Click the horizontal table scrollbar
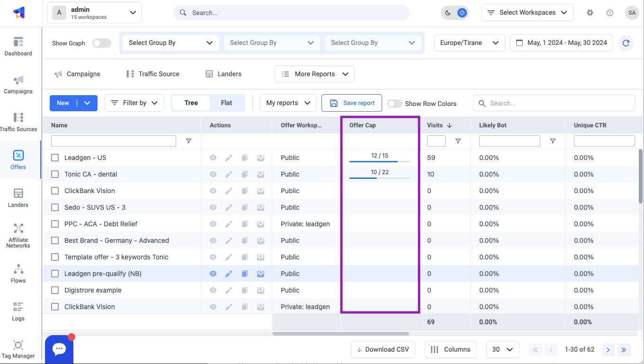The image size is (644, 364). [340, 334]
